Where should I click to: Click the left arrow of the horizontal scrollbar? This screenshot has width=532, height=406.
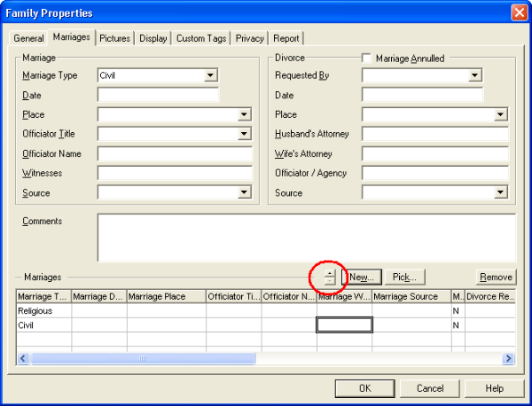(23, 358)
